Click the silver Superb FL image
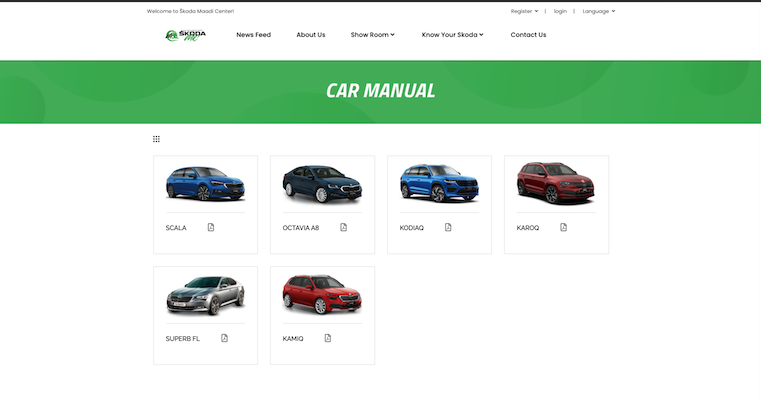Screen dimensions: 761x399 point(205,295)
